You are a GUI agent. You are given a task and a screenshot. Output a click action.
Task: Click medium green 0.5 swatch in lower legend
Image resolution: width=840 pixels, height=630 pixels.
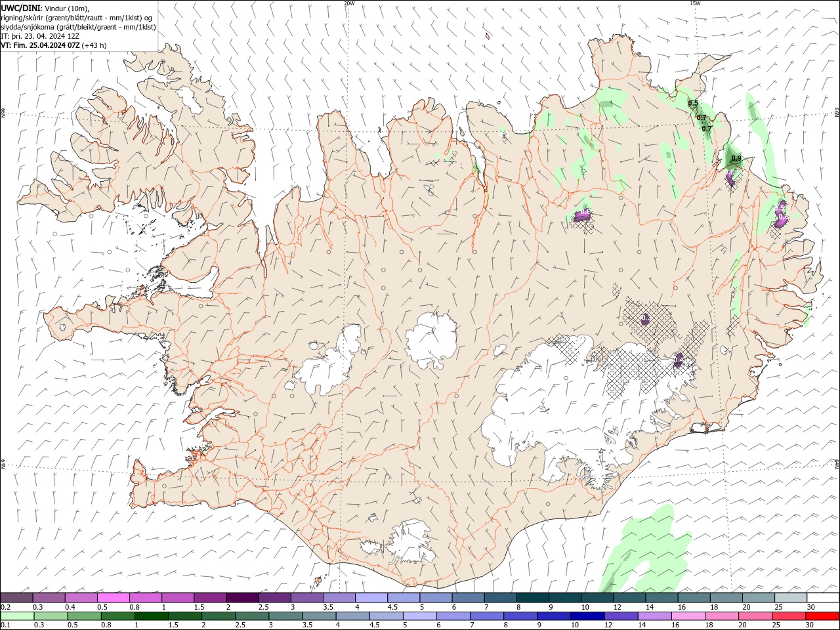point(84,616)
